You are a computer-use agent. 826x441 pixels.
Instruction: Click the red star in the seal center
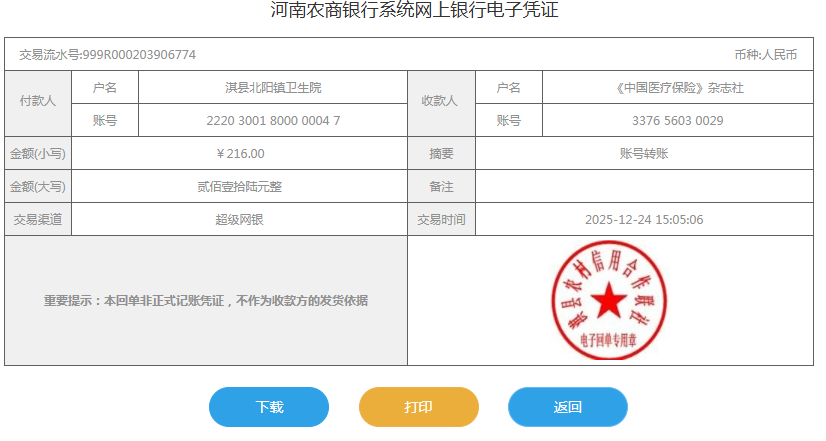607,299
